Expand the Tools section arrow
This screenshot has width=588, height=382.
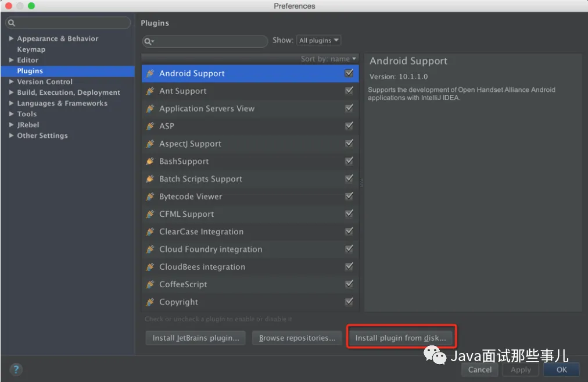11,114
